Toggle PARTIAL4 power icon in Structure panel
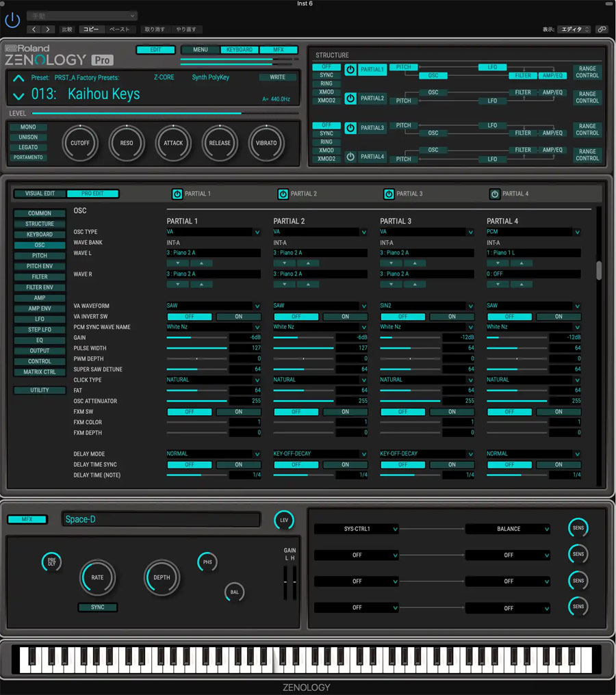 (x=350, y=157)
